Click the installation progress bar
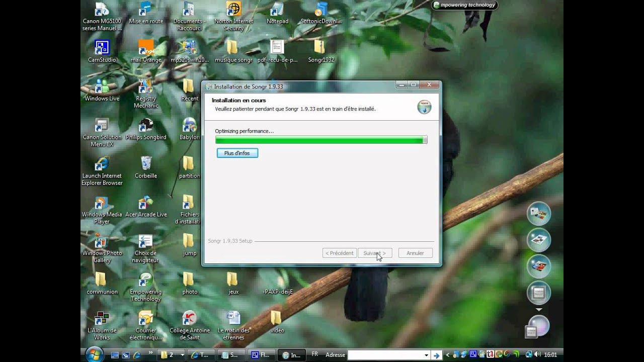The image size is (644, 362). 321,140
